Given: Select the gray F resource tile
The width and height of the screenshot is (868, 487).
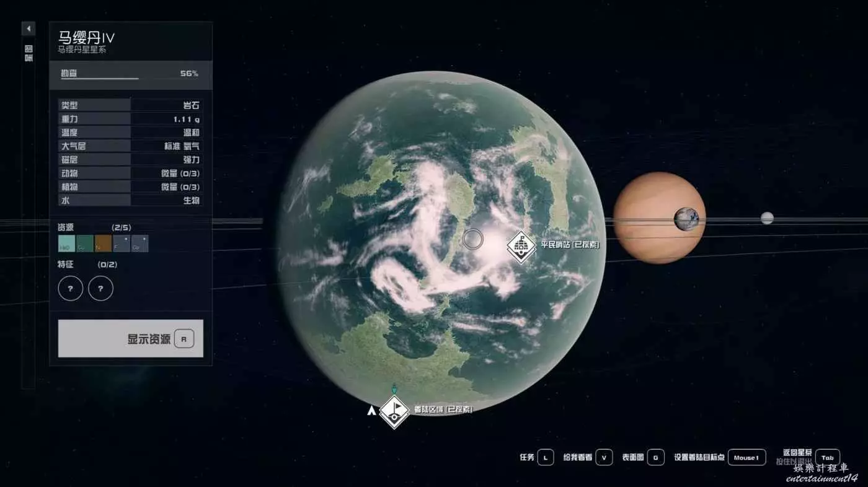Looking at the screenshot, I should [x=122, y=243].
